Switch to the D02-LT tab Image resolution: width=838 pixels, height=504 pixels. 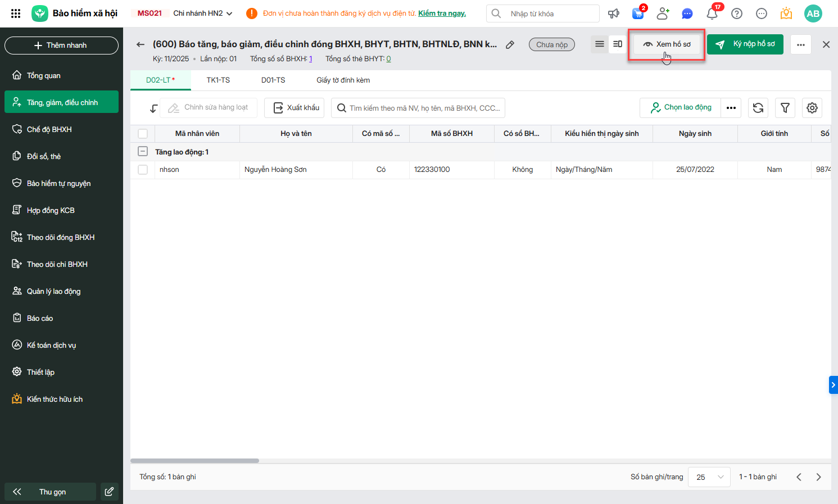160,80
